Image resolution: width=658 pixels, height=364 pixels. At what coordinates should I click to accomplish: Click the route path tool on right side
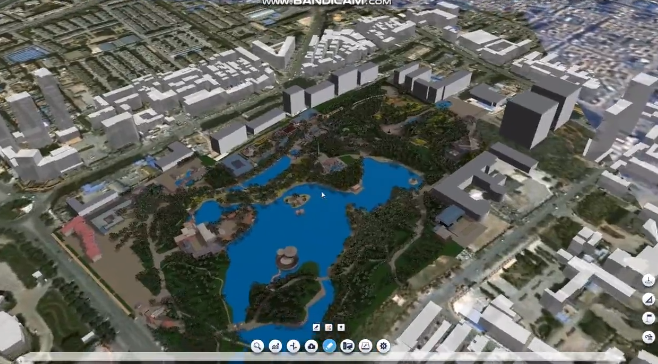(649, 337)
